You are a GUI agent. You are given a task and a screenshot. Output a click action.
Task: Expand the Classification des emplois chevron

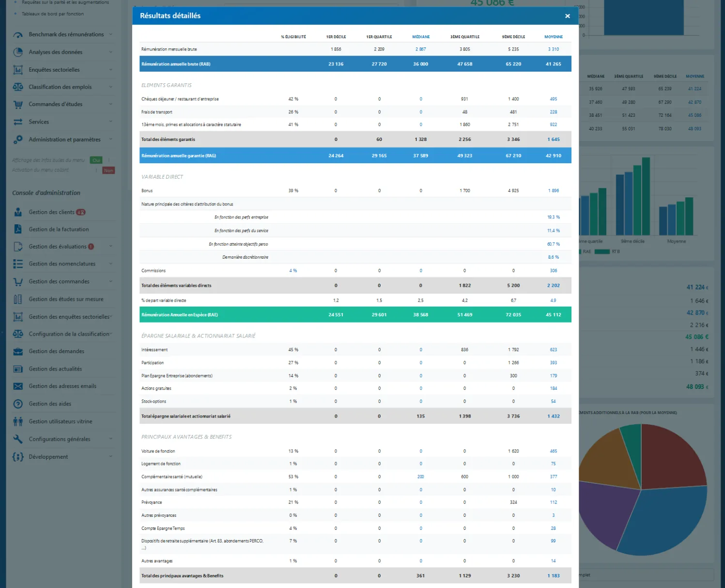pos(111,87)
